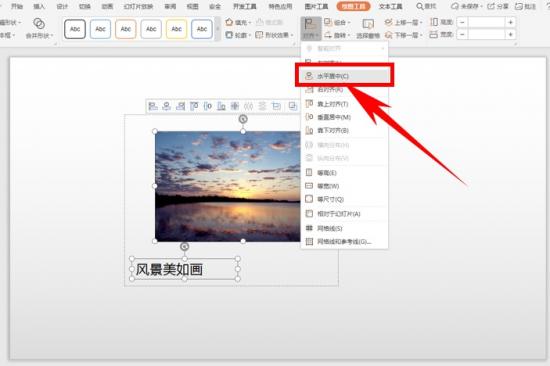
Task: Click align-right icon in floating toolbar
Action: 180,106
